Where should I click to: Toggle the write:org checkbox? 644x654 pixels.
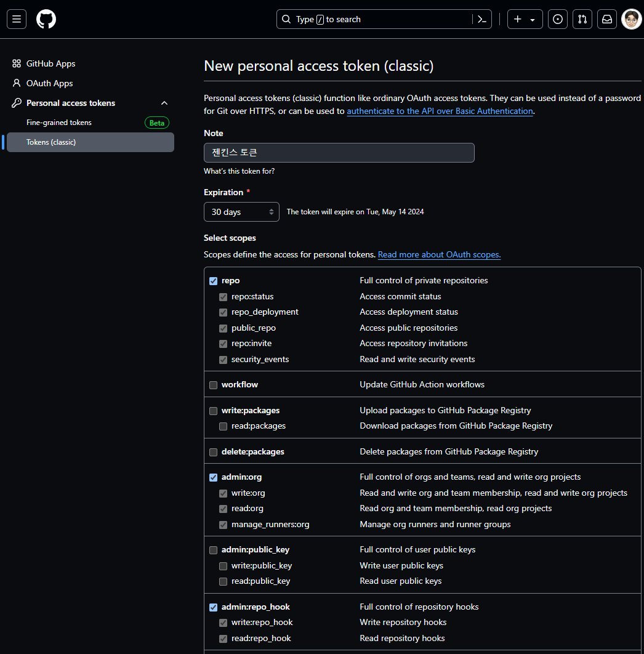pyautogui.click(x=223, y=493)
